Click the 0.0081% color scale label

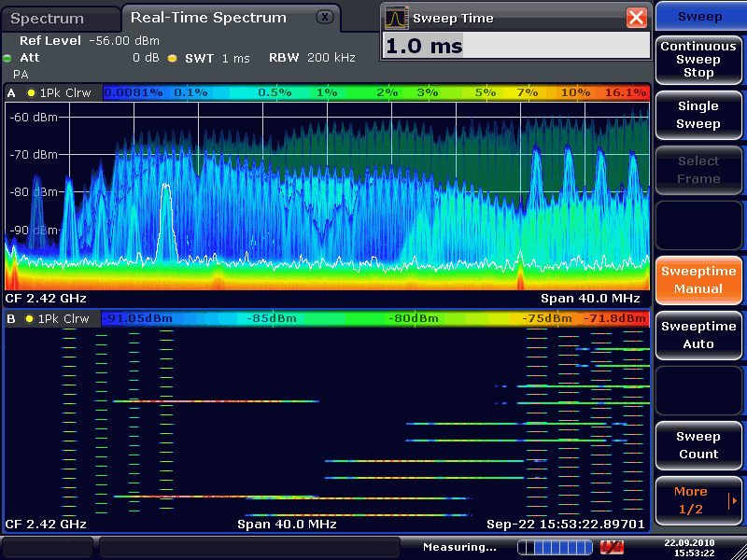click(133, 92)
